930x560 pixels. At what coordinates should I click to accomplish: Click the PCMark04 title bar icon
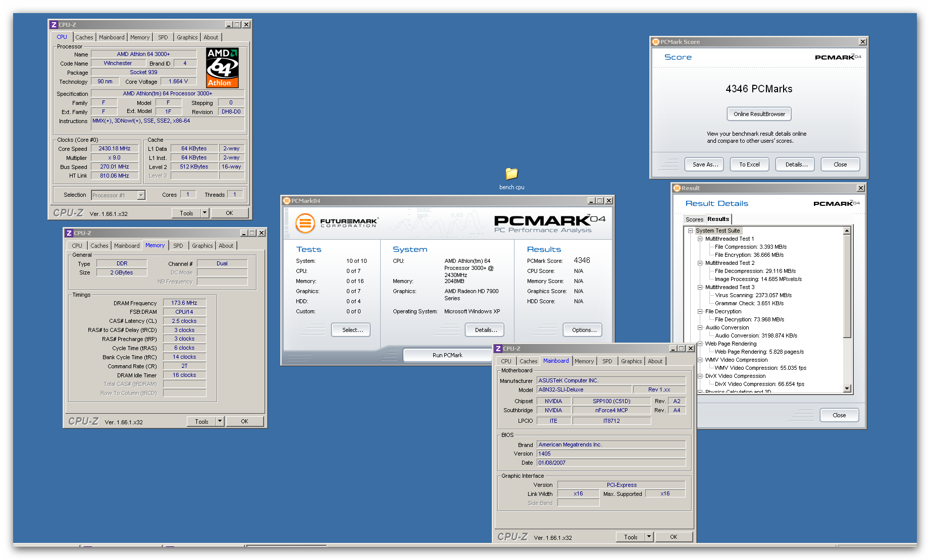coord(287,201)
